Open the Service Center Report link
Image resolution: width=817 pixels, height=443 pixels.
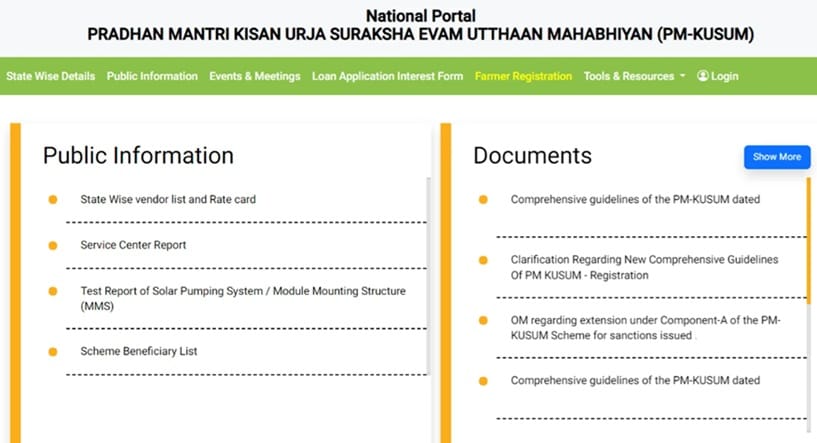(133, 245)
